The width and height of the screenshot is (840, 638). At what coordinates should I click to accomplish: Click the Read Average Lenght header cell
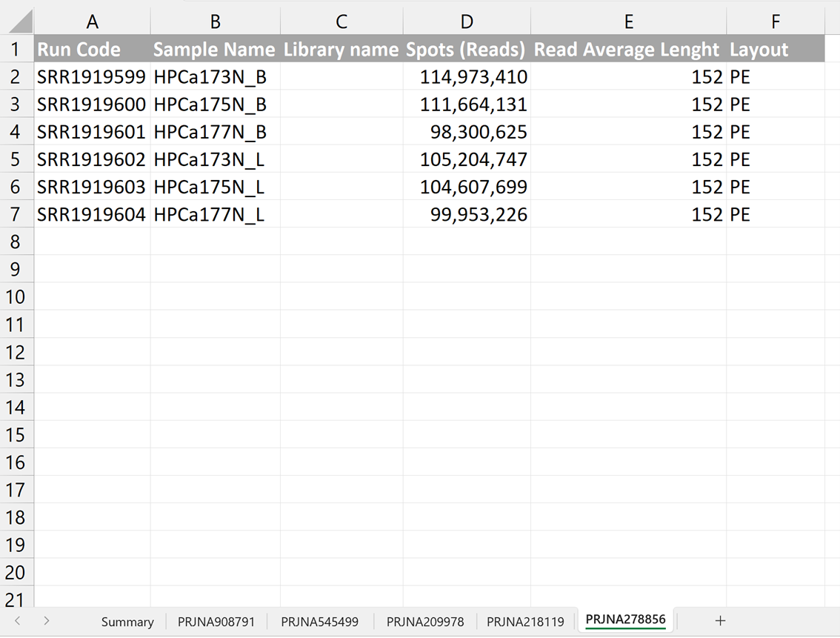628,50
